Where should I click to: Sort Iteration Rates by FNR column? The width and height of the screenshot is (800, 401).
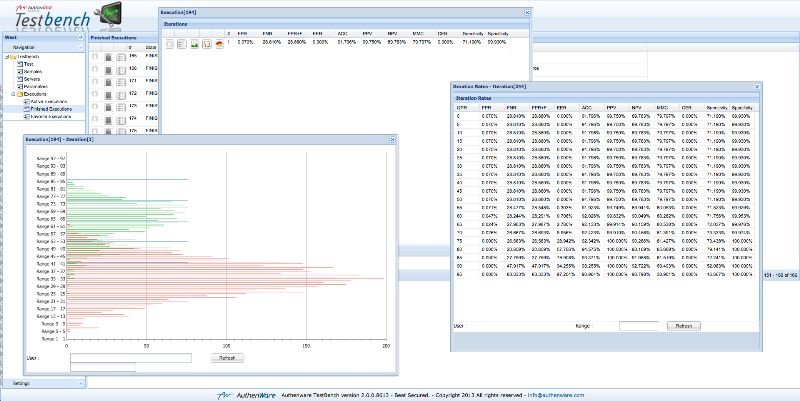point(517,108)
